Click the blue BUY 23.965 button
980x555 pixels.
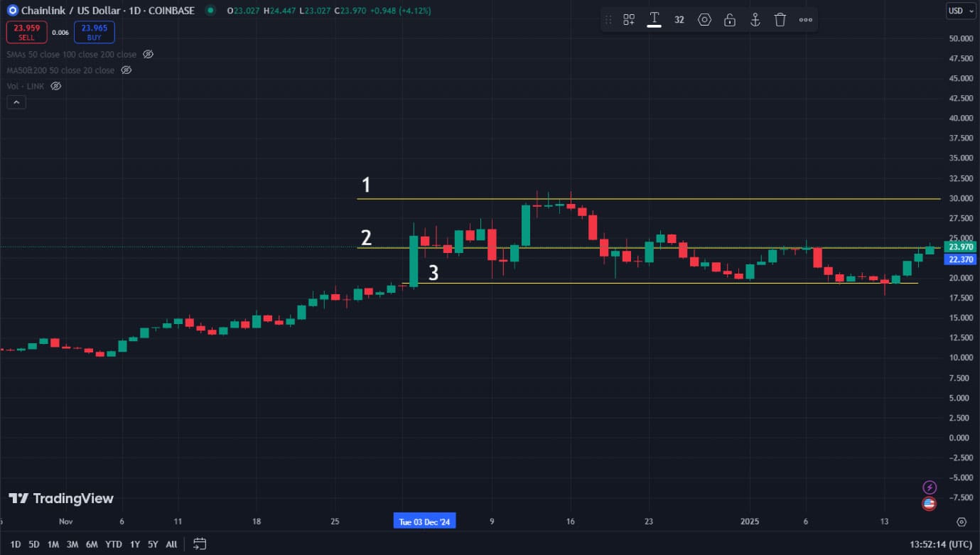(x=94, y=32)
